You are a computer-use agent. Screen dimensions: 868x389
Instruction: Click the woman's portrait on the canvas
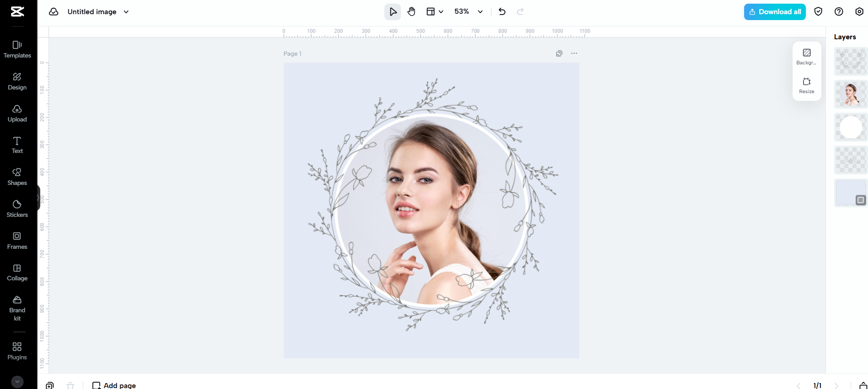[431, 210]
